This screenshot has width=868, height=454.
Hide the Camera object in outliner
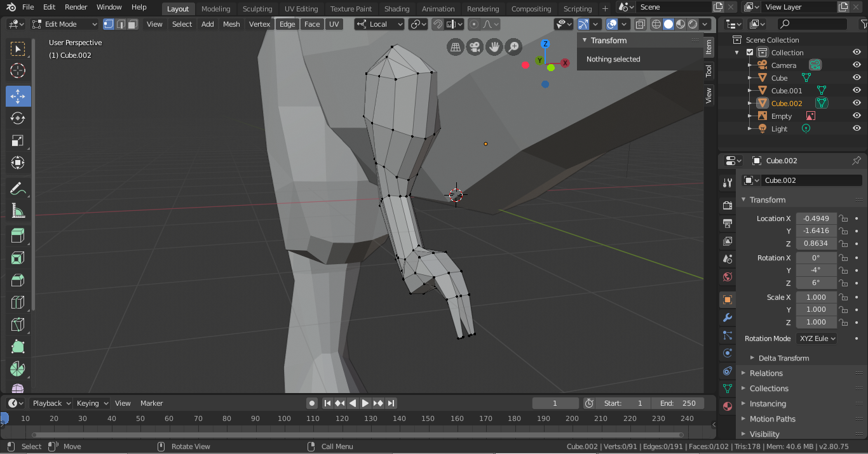[x=857, y=65]
